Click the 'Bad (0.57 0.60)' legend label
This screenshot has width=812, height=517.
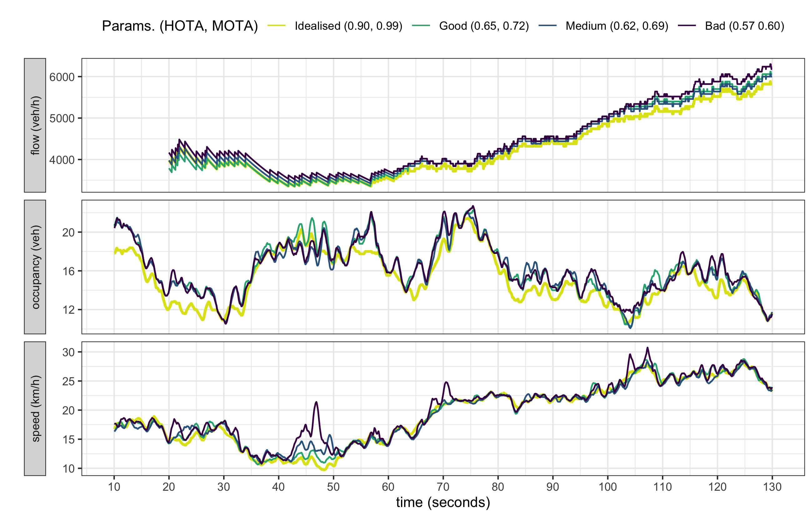point(744,26)
